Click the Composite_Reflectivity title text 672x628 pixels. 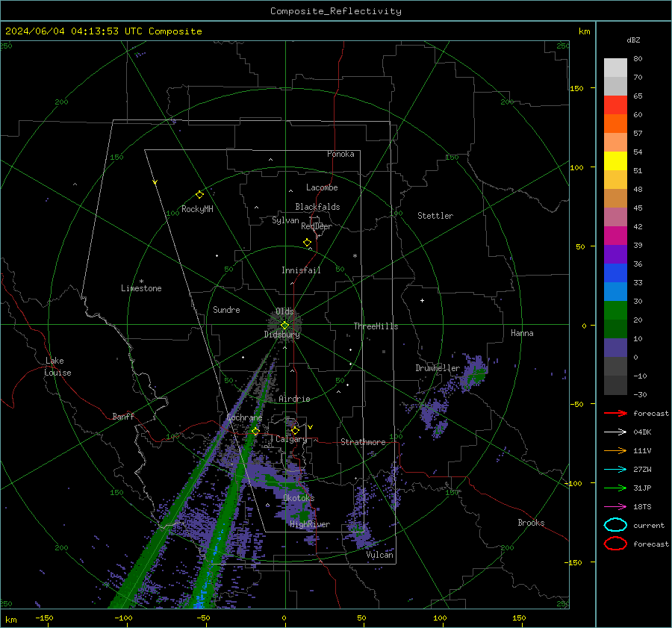pos(336,11)
